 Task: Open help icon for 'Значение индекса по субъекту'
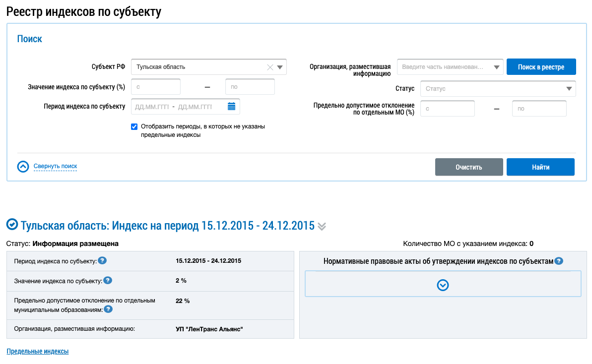point(108,281)
